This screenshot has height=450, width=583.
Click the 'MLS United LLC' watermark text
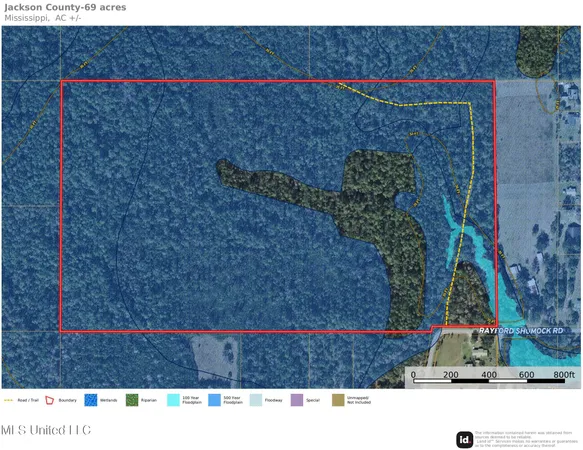point(46,430)
